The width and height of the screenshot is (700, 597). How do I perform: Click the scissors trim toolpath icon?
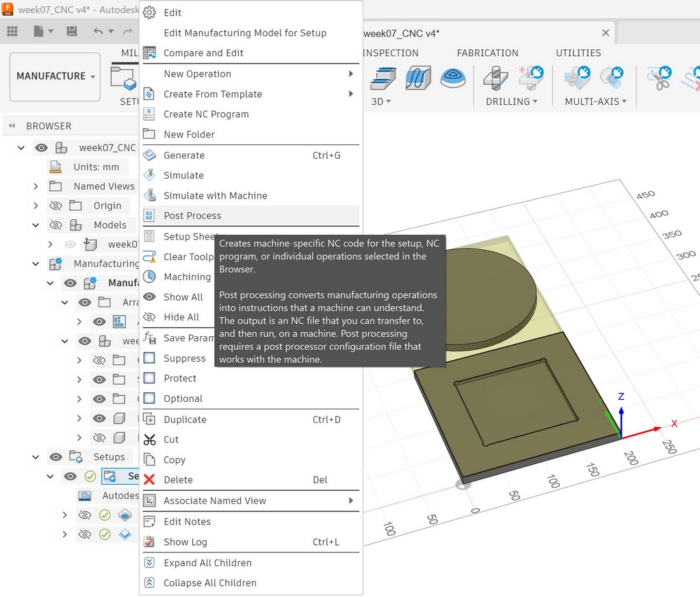point(660,78)
